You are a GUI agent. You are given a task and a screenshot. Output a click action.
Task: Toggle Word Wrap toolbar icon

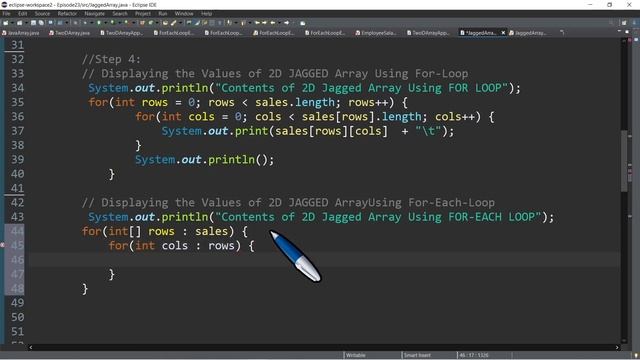pyautogui.click(x=204, y=23)
